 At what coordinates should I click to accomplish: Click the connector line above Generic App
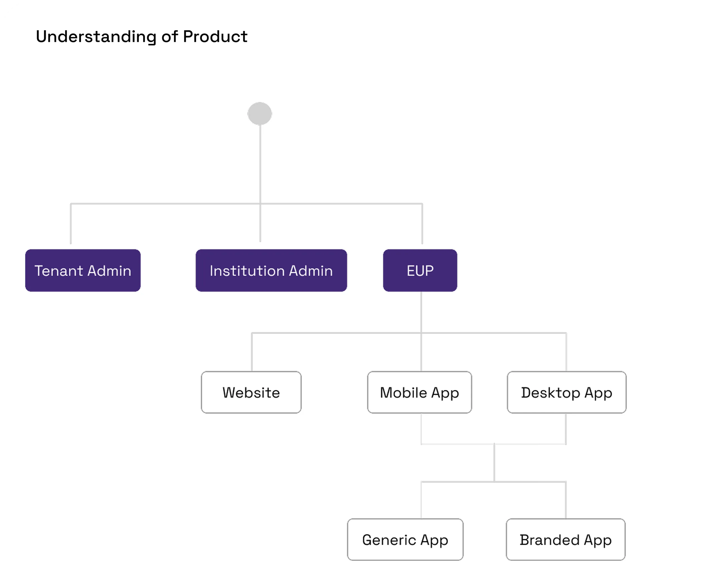[421, 500]
